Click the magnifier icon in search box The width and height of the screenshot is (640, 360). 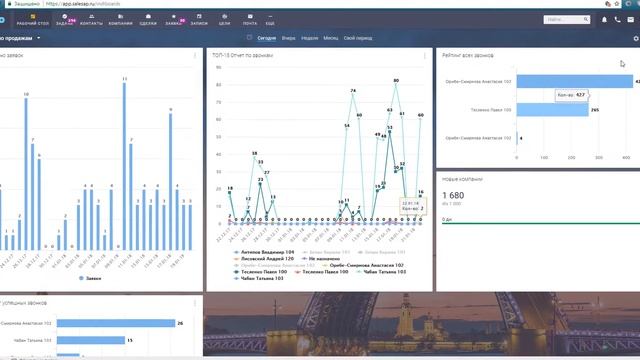tap(586, 19)
